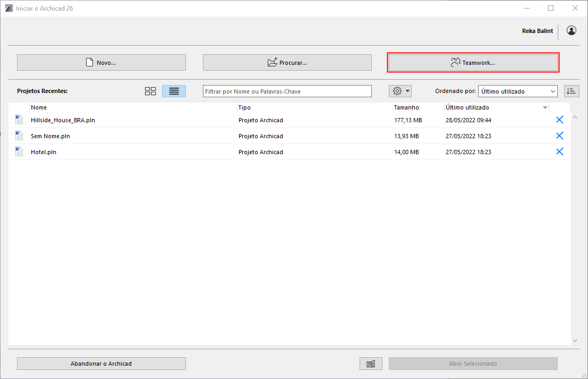
Task: Click the Novo... new project button
Action: click(101, 62)
